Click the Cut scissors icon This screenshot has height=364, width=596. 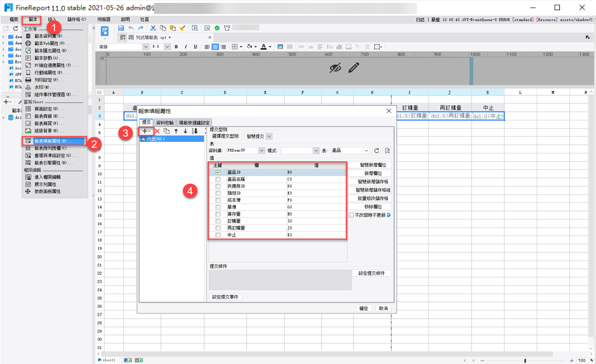(153, 28)
